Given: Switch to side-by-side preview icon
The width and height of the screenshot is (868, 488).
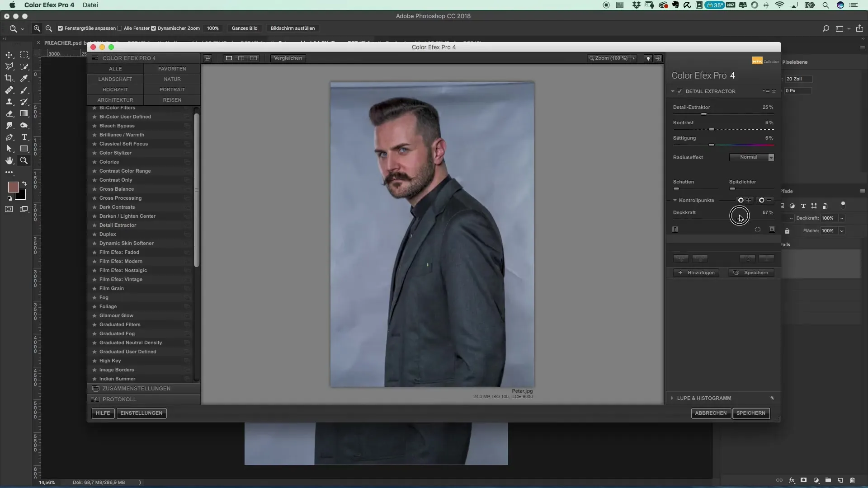Looking at the screenshot, I should click(x=253, y=58).
